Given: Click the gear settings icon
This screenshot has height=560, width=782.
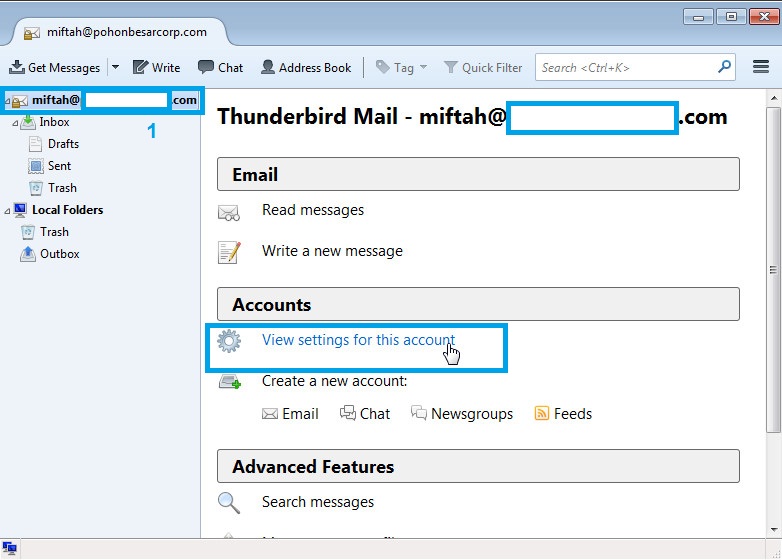Looking at the screenshot, I should [x=229, y=341].
